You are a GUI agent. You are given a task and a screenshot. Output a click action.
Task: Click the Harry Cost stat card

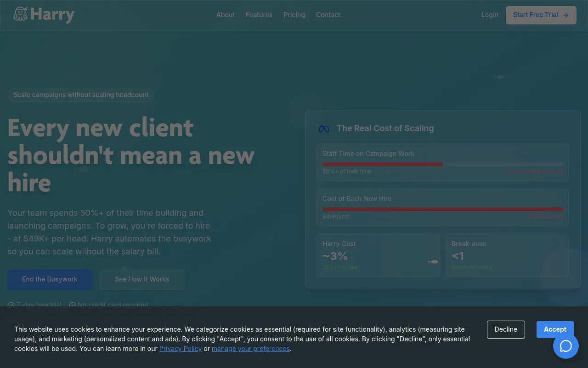click(378, 255)
